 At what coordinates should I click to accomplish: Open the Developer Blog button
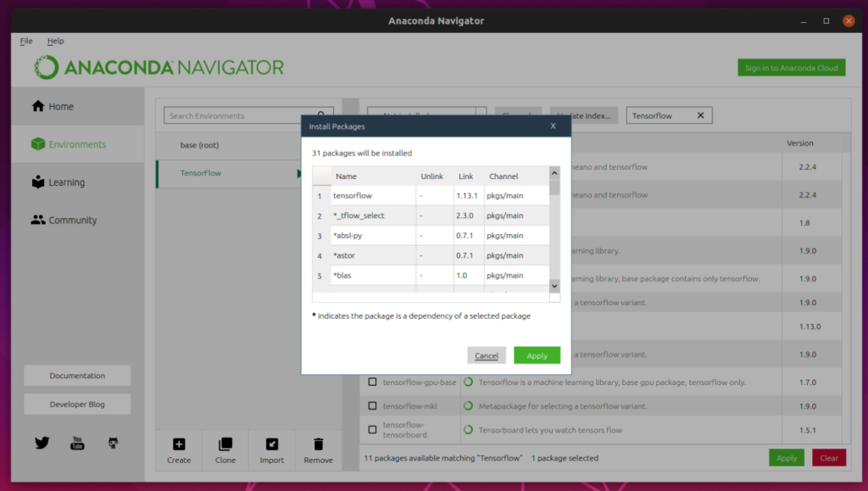77,405
